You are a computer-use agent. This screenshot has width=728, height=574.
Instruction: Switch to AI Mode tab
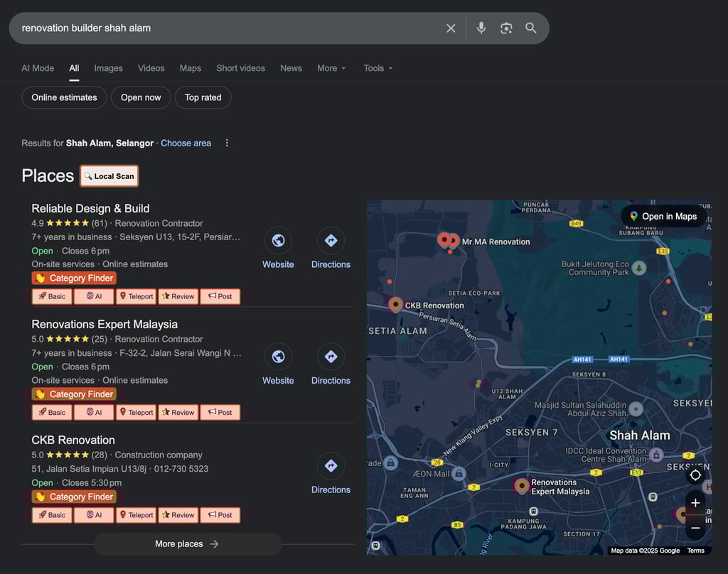pyautogui.click(x=38, y=68)
